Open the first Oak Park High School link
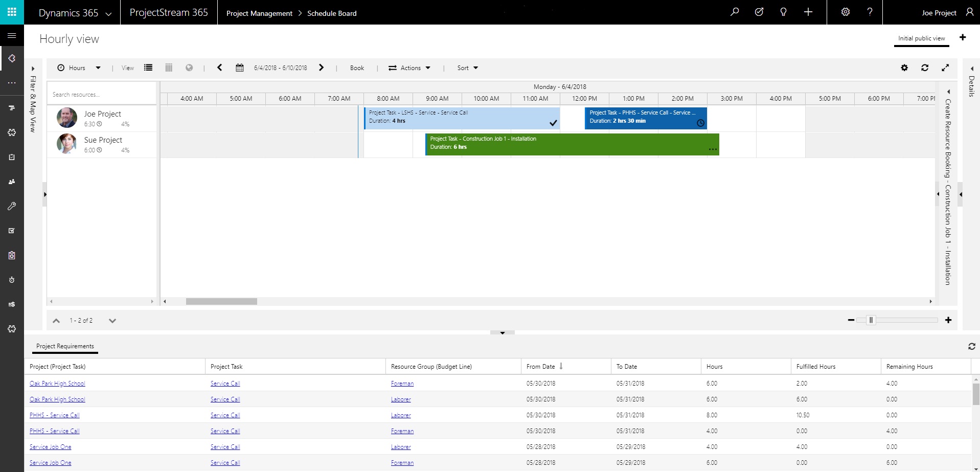 57,384
